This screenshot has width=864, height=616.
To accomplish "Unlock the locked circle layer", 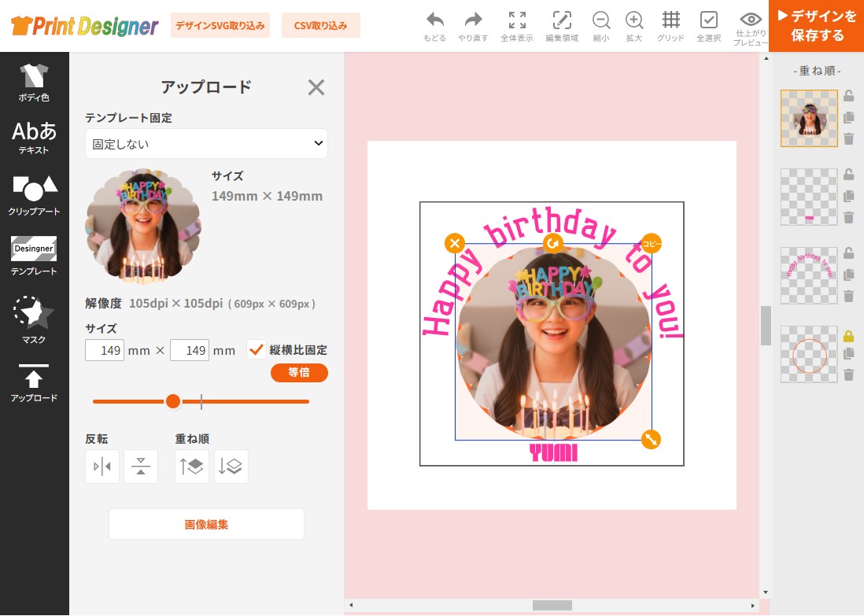I will click(848, 336).
